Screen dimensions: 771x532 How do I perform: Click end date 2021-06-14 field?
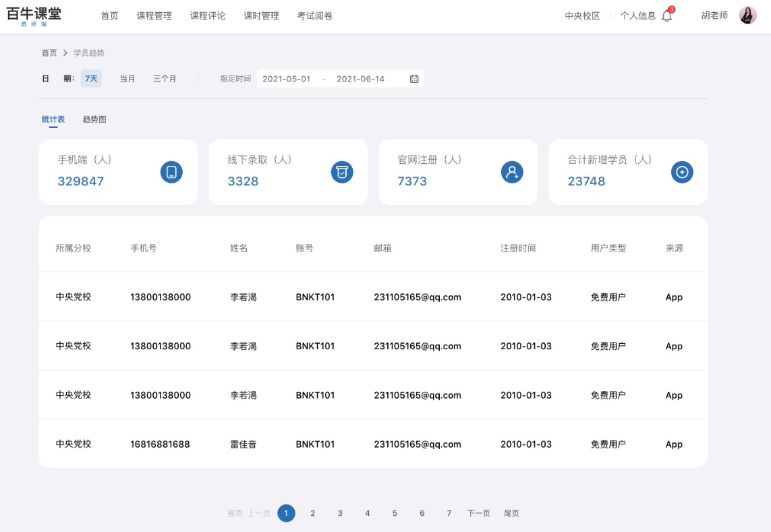tap(360, 79)
